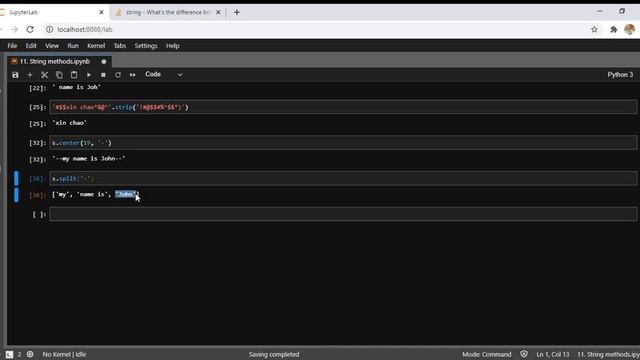Select the output ' name is Joh'
Screen dimensions: 640x360
(76, 87)
